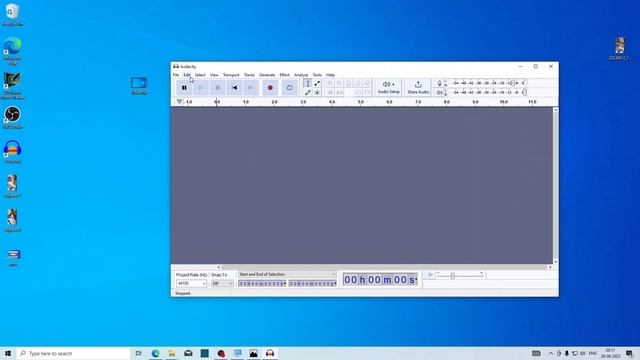Screen dimensions: 640x360
Task: Open the Mail app from the taskbar
Action: pos(188,353)
